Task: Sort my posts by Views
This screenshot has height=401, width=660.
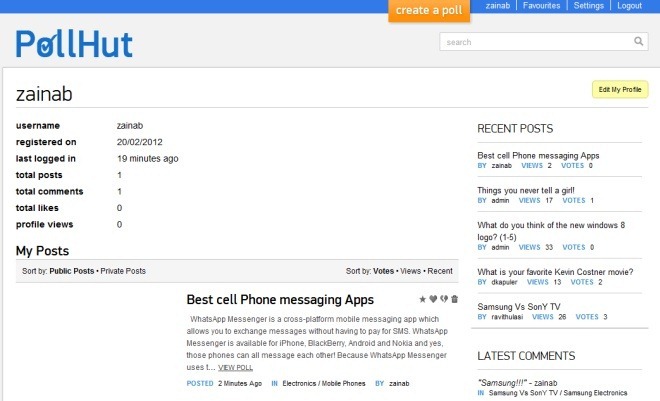Action: point(410,271)
